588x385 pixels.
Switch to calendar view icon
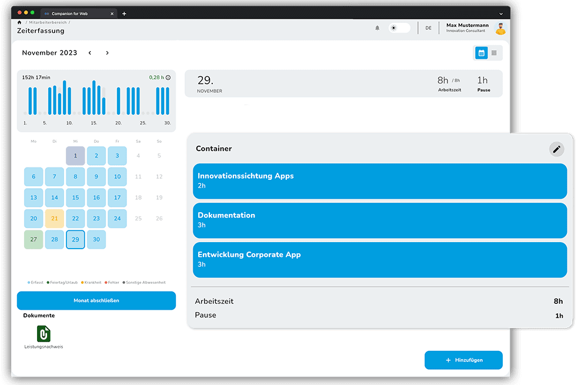click(x=481, y=53)
